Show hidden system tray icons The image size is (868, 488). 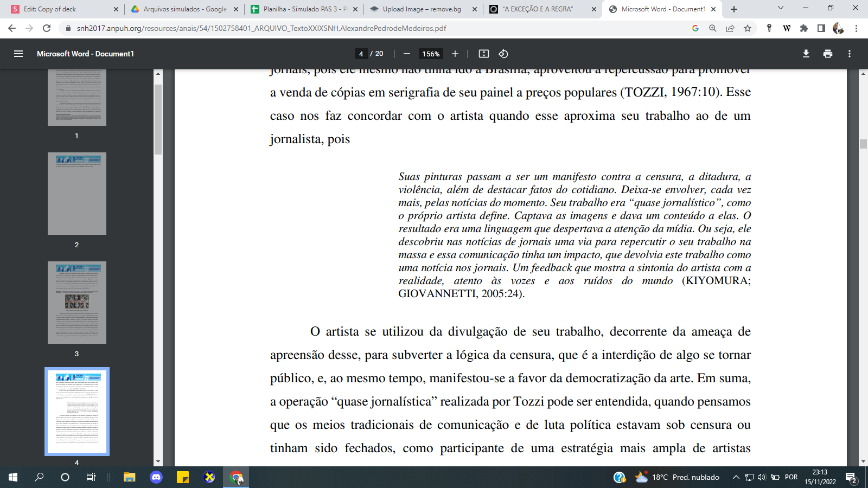tap(736, 477)
